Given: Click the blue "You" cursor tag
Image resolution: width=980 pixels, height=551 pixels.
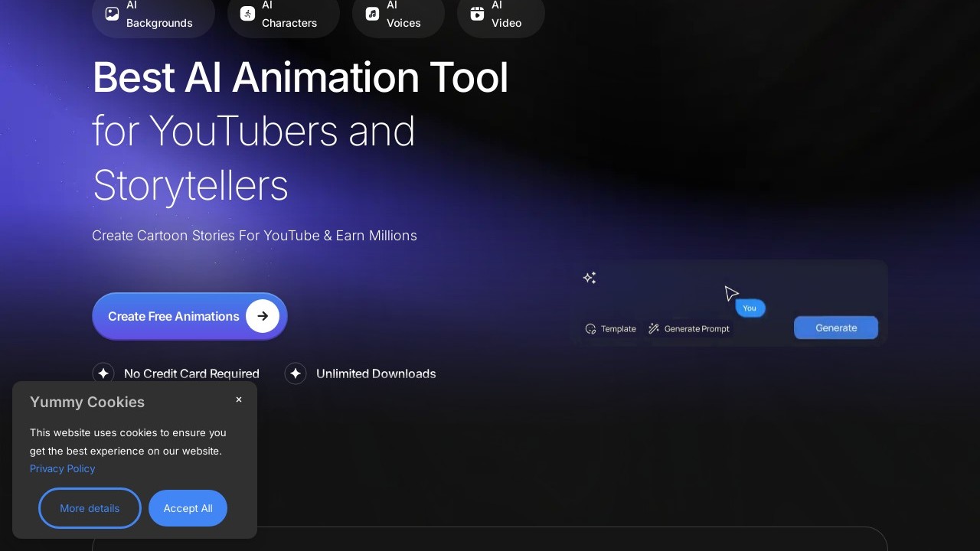Looking at the screenshot, I should 750,308.
